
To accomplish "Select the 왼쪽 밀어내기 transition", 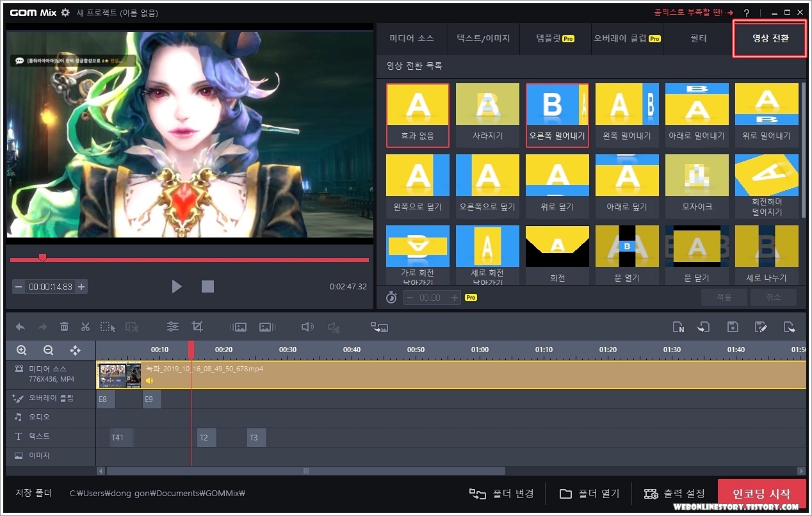I will point(627,115).
